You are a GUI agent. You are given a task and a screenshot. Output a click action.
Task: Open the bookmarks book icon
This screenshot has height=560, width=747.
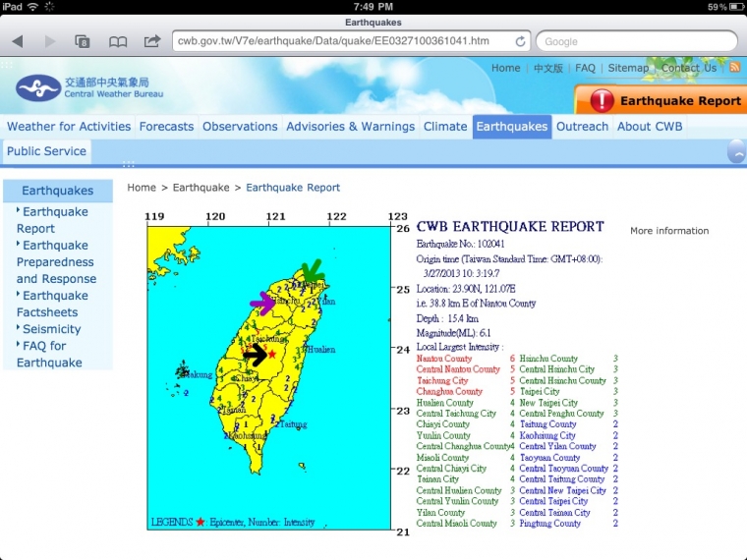pos(118,42)
